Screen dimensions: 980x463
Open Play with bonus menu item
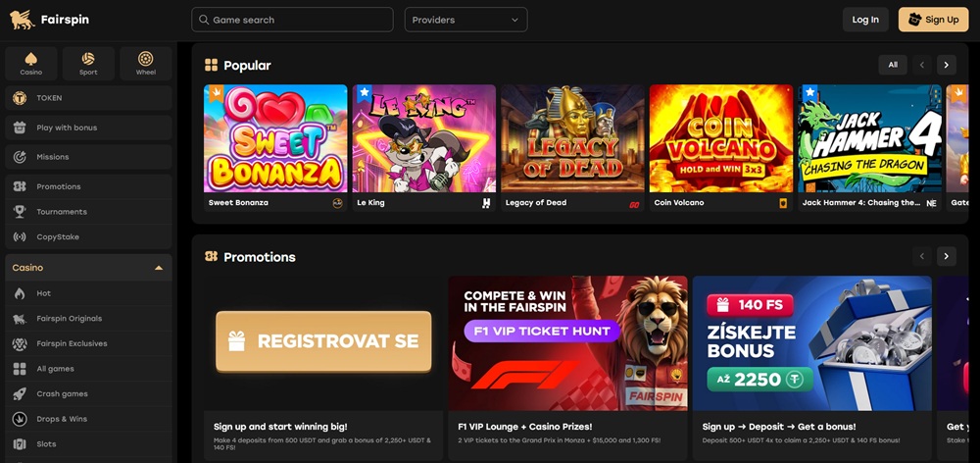coord(88,128)
